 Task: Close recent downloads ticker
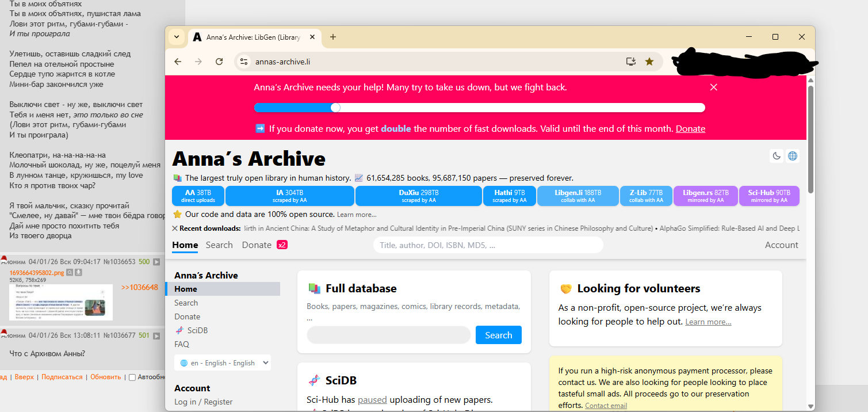coord(175,228)
